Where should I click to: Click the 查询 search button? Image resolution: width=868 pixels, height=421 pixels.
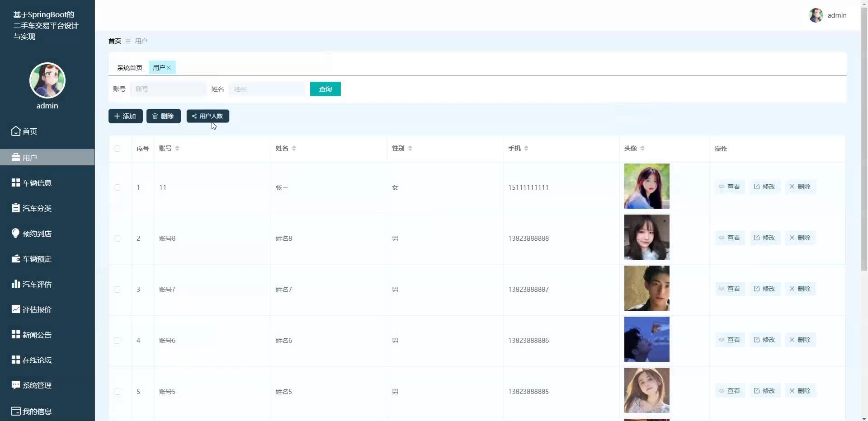325,89
